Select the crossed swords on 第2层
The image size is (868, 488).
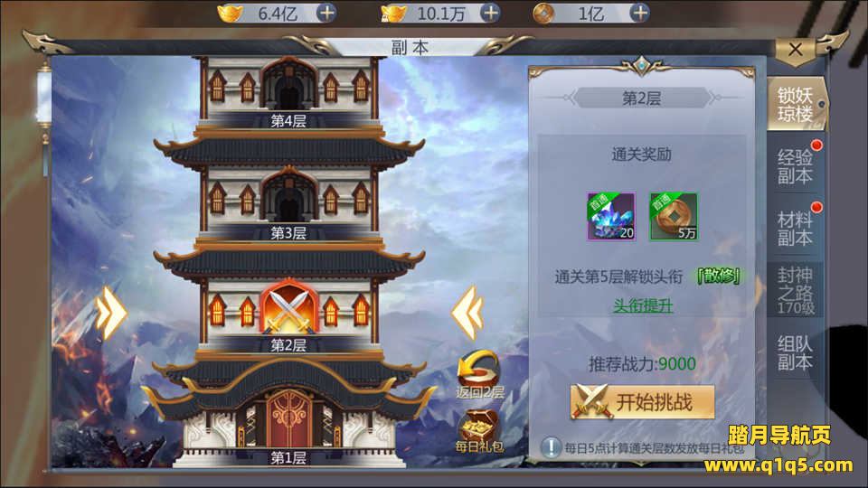point(289,307)
